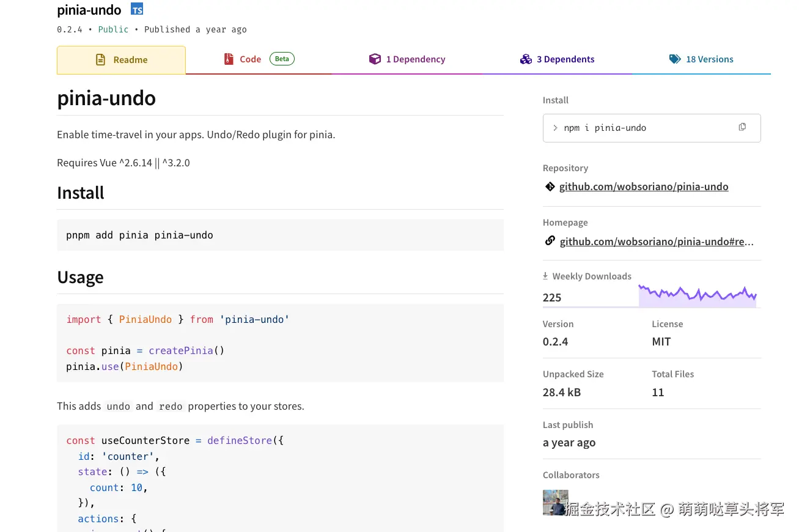The width and height of the screenshot is (799, 532).
Task: Click the Total Files value 11
Action: coord(658,392)
